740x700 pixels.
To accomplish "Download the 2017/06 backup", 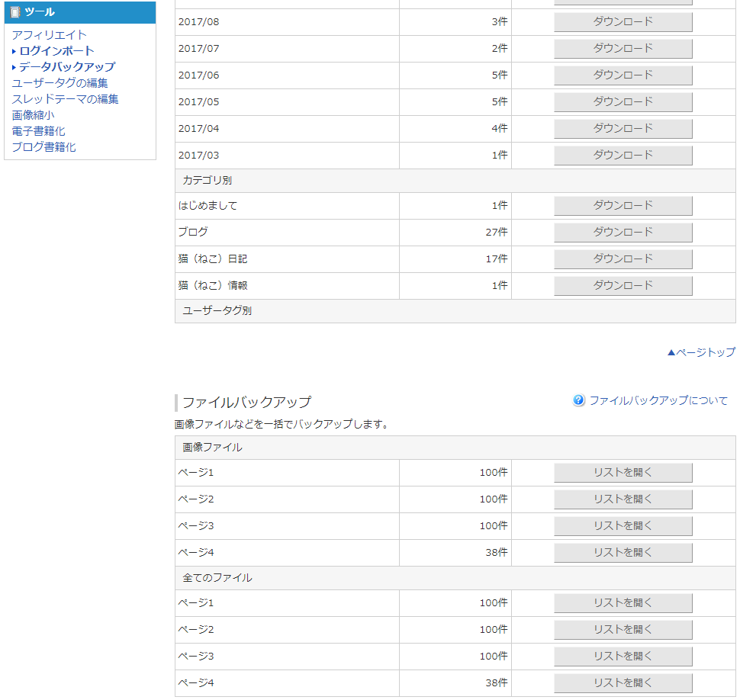I will pos(623,75).
